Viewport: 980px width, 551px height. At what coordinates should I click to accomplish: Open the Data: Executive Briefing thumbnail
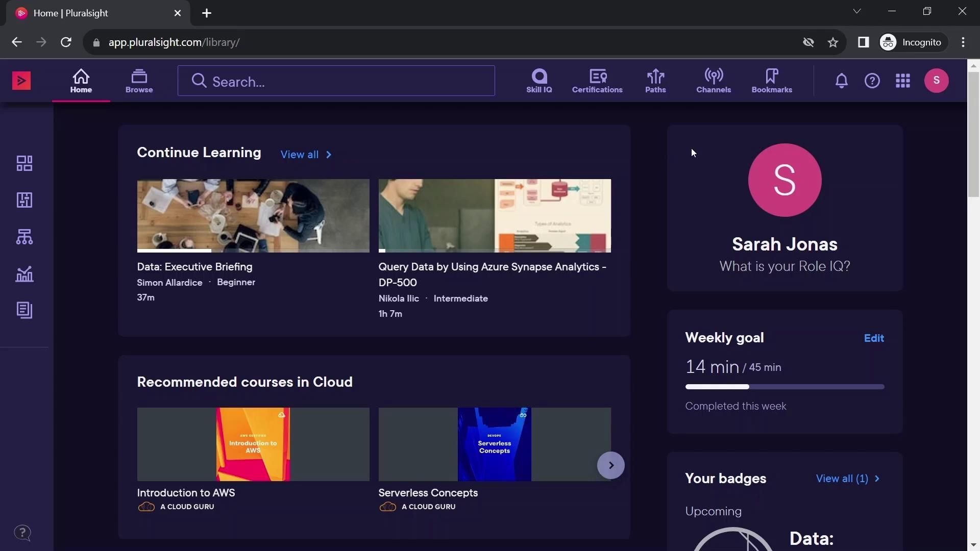point(253,215)
